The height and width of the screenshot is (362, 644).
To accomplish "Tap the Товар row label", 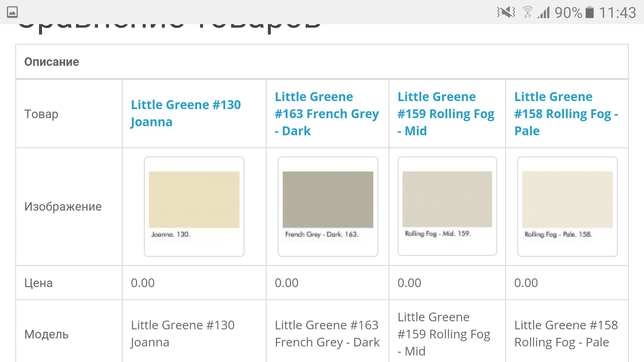I will point(41,114).
